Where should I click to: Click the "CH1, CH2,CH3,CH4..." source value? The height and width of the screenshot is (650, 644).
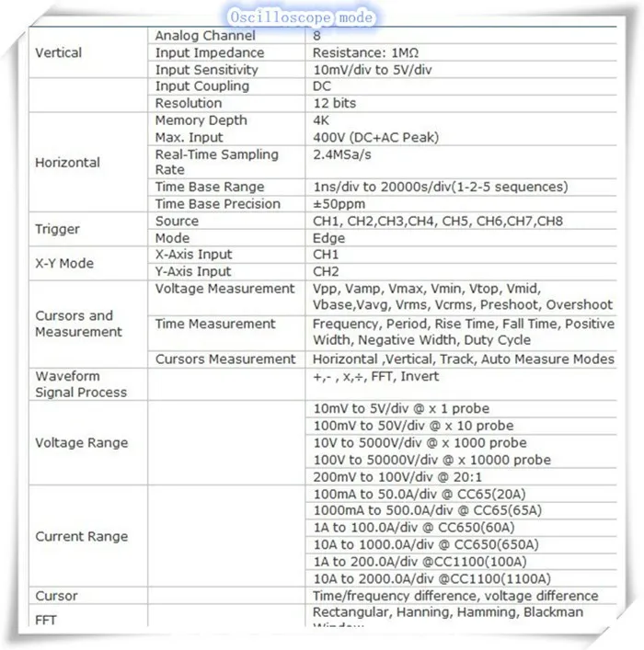pos(438,221)
